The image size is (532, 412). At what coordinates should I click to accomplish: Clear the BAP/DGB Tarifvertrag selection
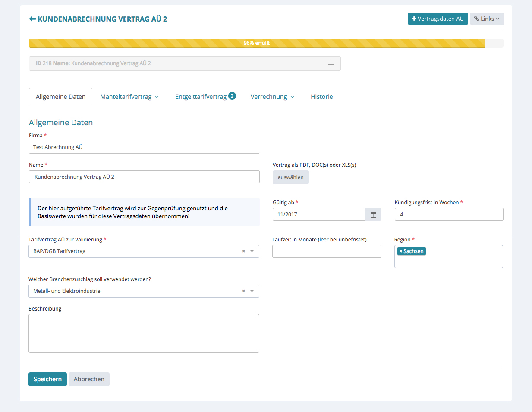pyautogui.click(x=243, y=251)
